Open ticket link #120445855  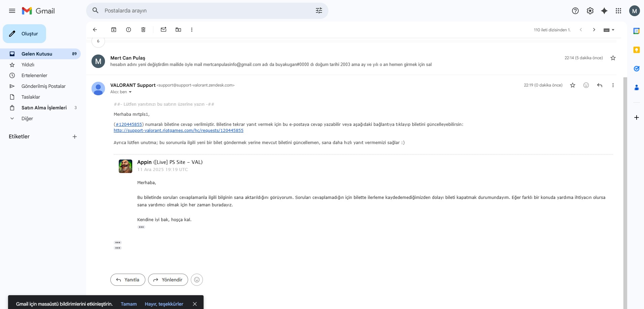coord(129,125)
